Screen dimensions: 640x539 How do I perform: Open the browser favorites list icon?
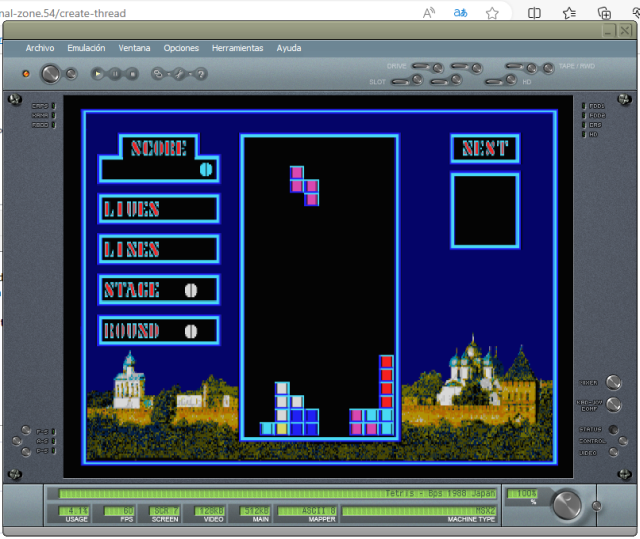[569, 13]
